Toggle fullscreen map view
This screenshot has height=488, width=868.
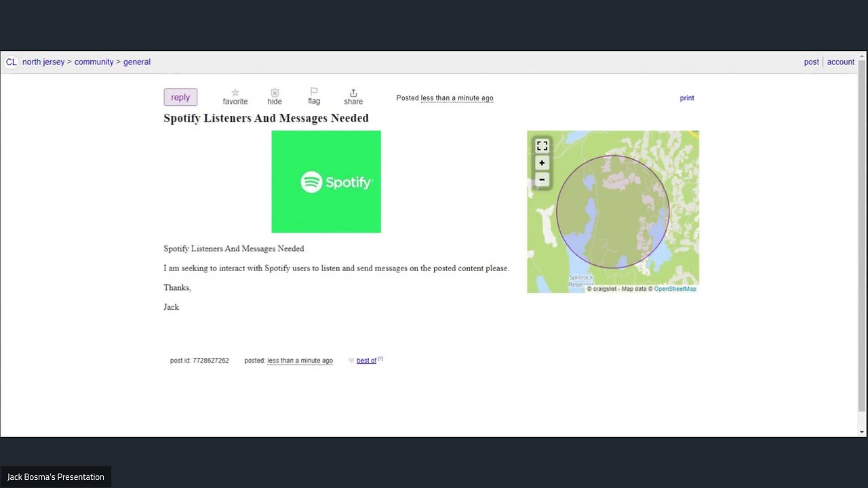pyautogui.click(x=542, y=146)
